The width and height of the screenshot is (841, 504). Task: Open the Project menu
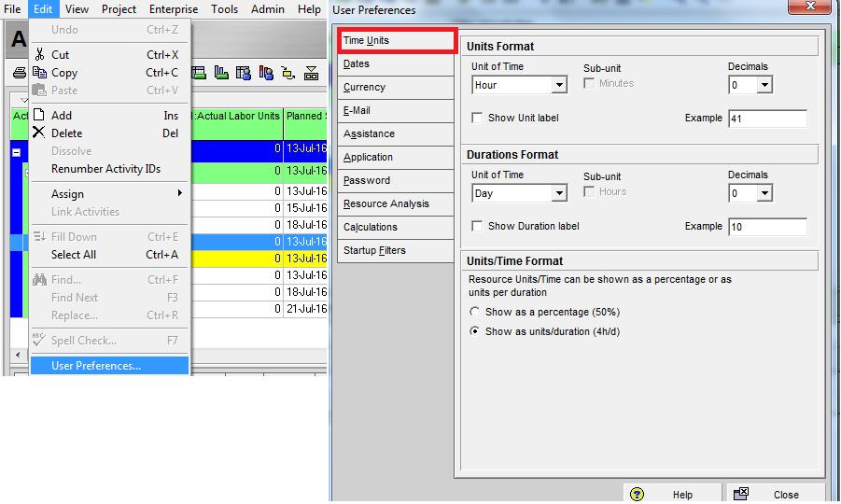point(119,9)
